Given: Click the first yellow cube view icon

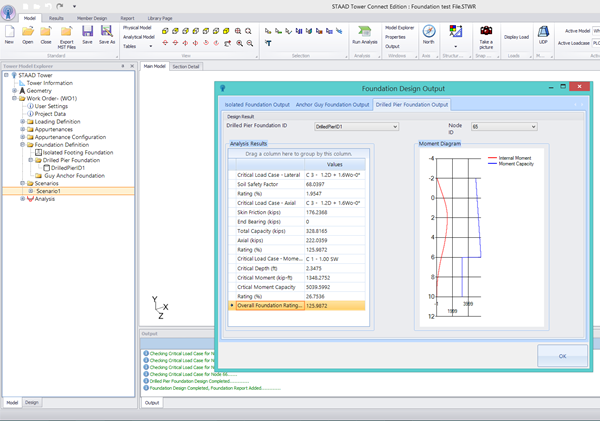Looking at the screenshot, I should pos(165,31).
